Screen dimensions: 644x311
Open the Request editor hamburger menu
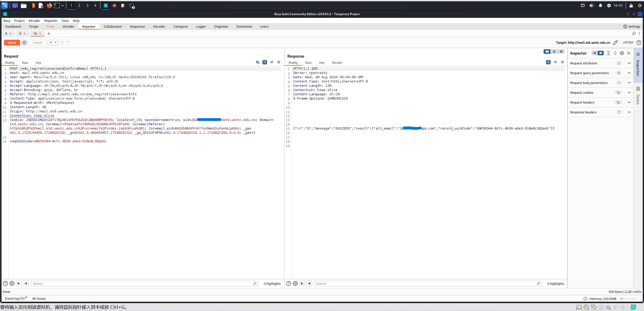coord(279,62)
